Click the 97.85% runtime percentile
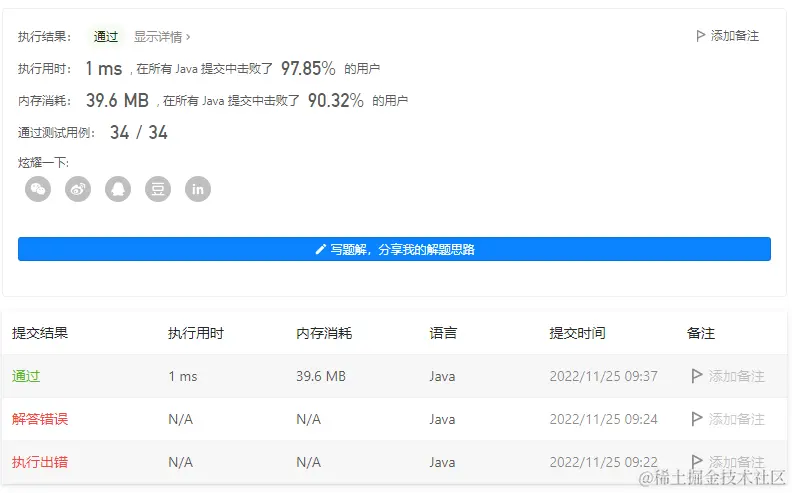792x493 pixels. click(x=308, y=68)
